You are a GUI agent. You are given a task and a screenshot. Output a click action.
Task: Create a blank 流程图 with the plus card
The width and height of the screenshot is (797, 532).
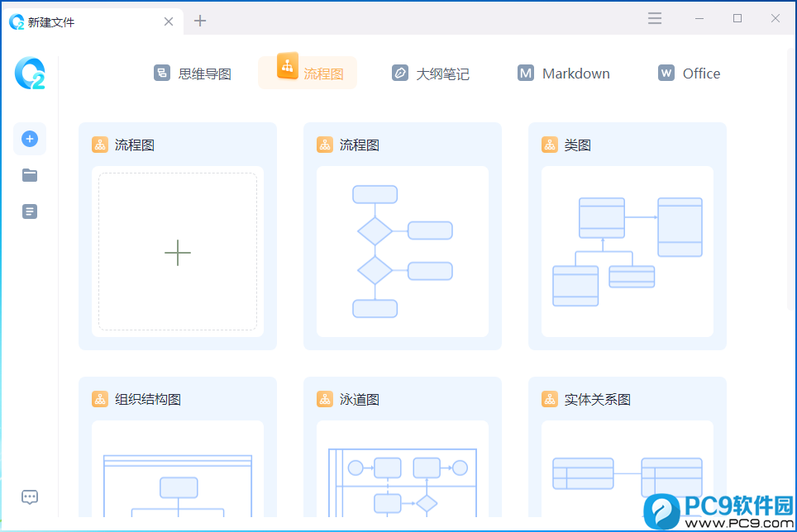(x=178, y=252)
